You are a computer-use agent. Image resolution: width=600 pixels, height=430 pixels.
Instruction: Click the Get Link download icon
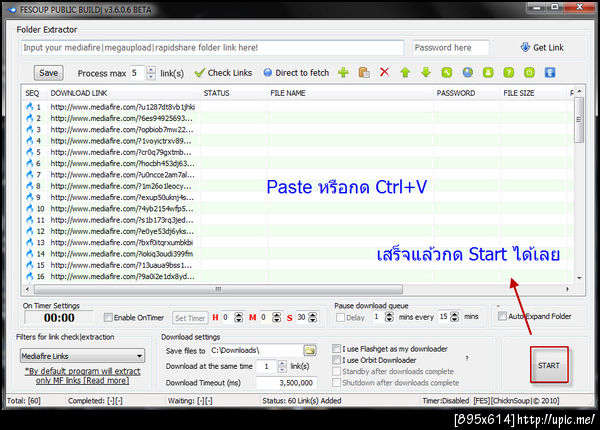click(525, 47)
